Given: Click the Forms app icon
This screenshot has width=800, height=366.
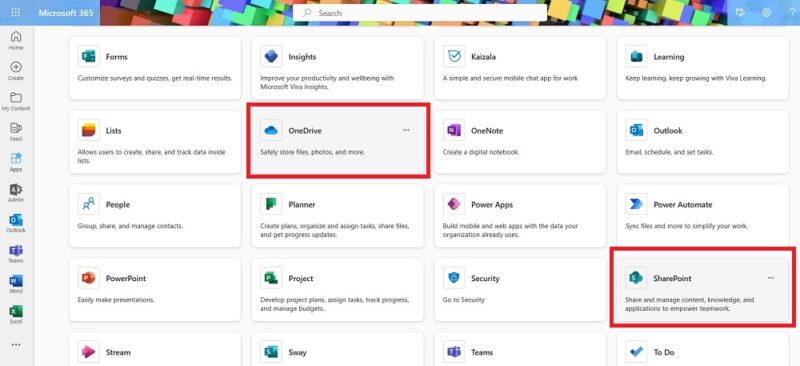Looking at the screenshot, I should tap(88, 56).
